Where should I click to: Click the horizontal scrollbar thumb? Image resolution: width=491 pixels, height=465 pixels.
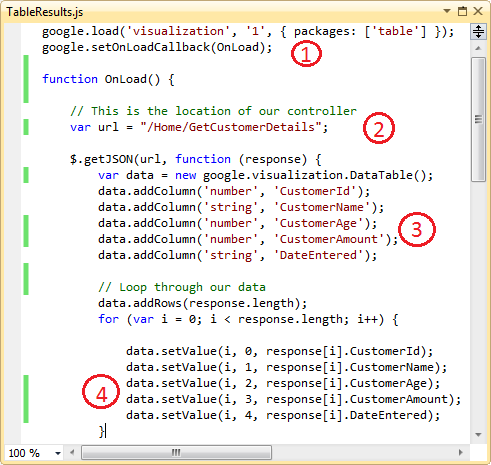[x=176, y=453]
